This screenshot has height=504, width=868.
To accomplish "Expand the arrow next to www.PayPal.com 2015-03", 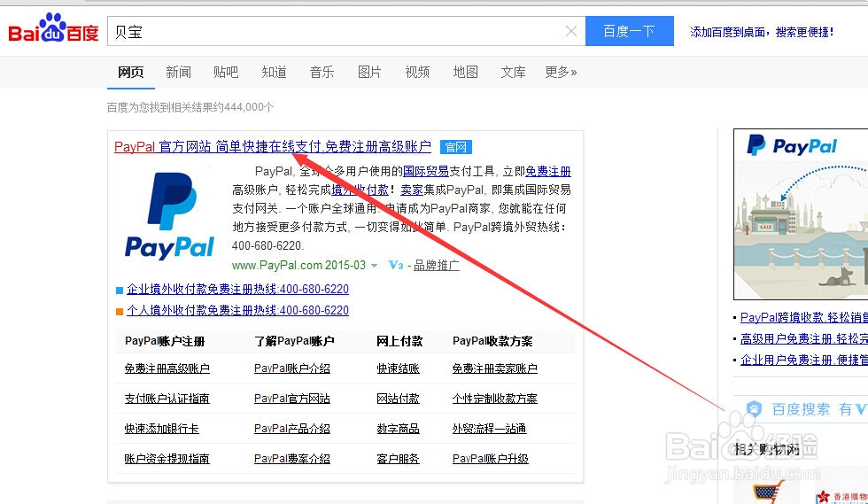I will [x=374, y=266].
